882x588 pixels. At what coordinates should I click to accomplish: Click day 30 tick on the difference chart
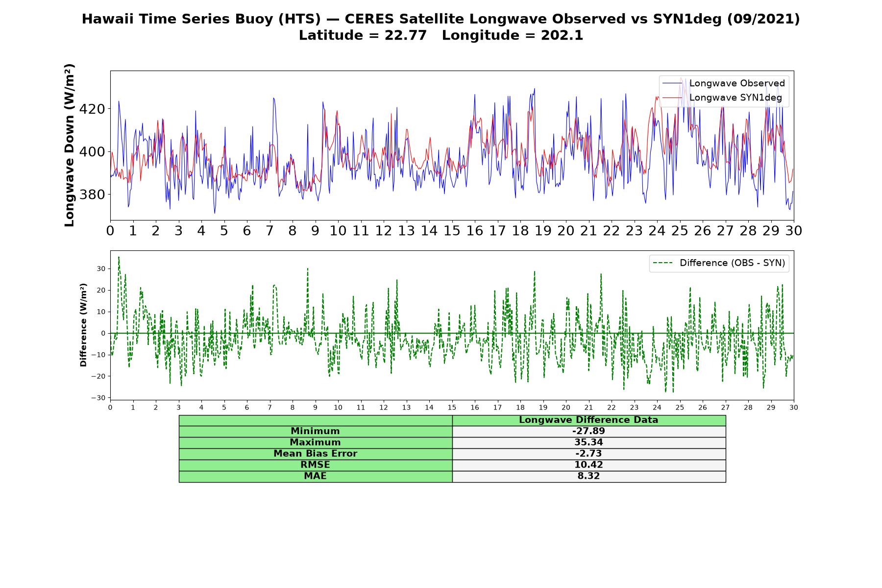pyautogui.click(x=793, y=408)
